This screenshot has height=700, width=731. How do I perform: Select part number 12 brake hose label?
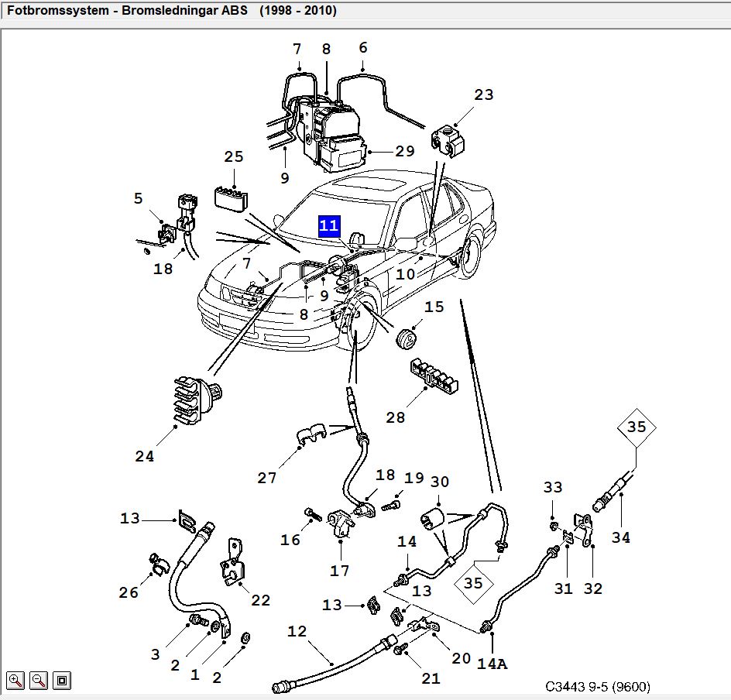pyautogui.click(x=297, y=632)
